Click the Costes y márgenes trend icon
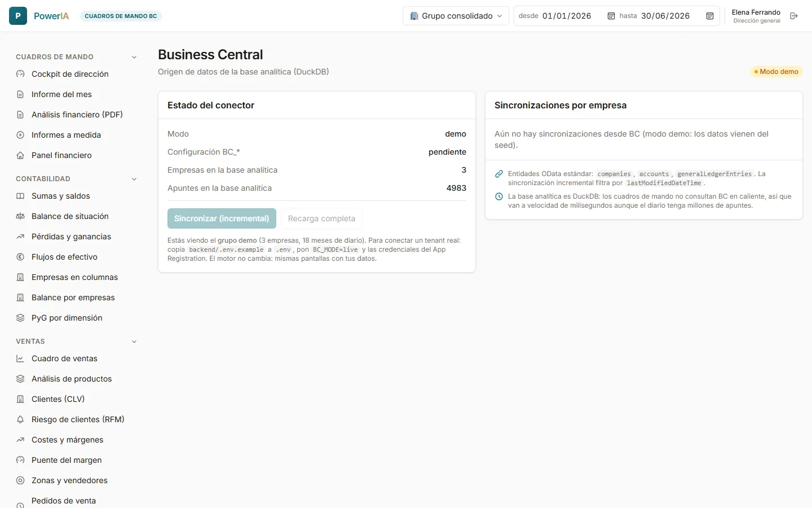This screenshot has width=812, height=508. [x=20, y=440]
